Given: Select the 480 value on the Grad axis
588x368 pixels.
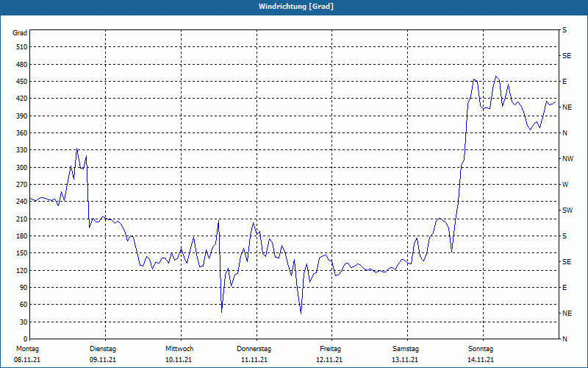Looking at the screenshot, I should coord(22,65).
